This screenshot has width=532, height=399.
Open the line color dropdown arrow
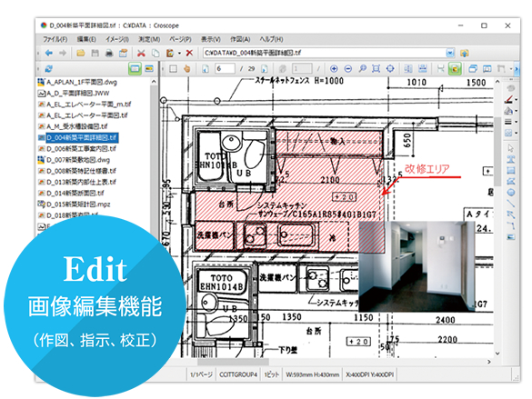coord(516,100)
